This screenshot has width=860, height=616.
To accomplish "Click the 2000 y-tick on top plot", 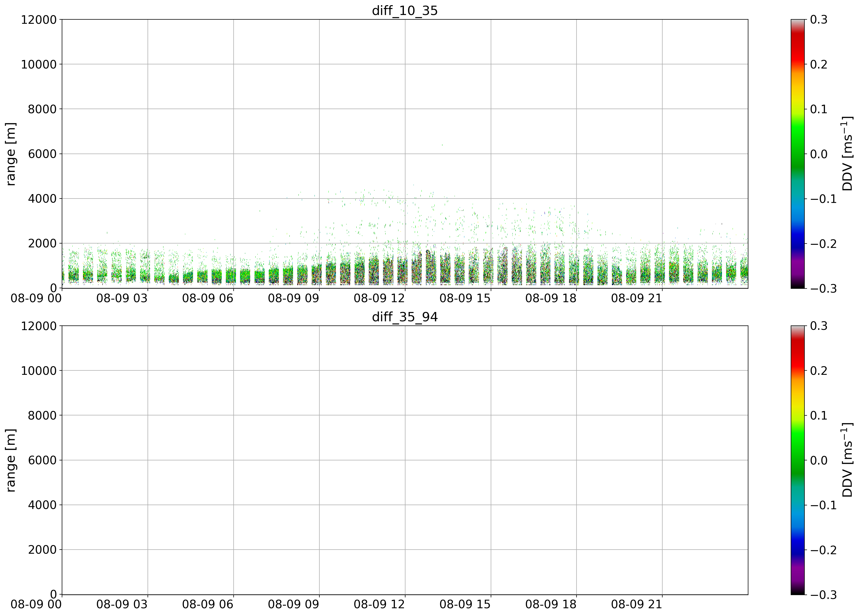I will tap(42, 244).
